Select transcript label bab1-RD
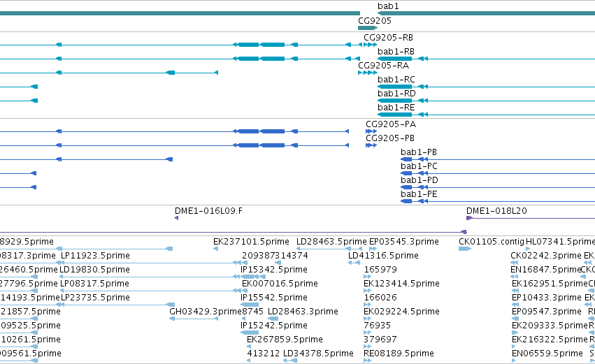Viewport: 595px width, 364px height. (396, 94)
